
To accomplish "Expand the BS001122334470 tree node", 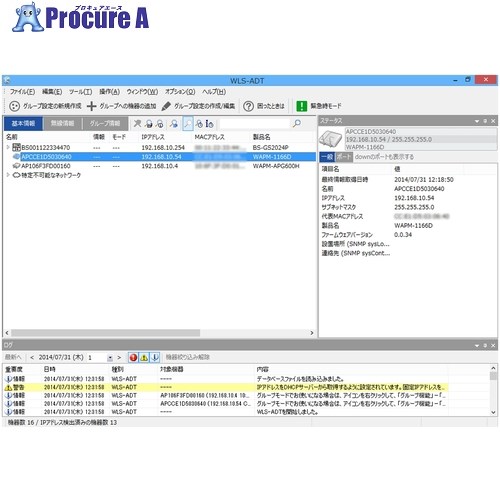I will click(8, 147).
